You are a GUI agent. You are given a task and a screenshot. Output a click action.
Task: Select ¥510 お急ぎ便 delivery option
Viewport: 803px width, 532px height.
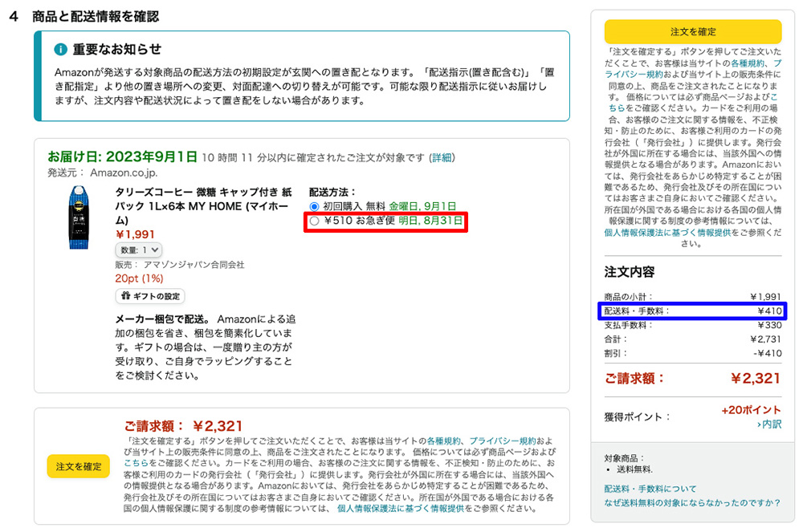[315, 221]
